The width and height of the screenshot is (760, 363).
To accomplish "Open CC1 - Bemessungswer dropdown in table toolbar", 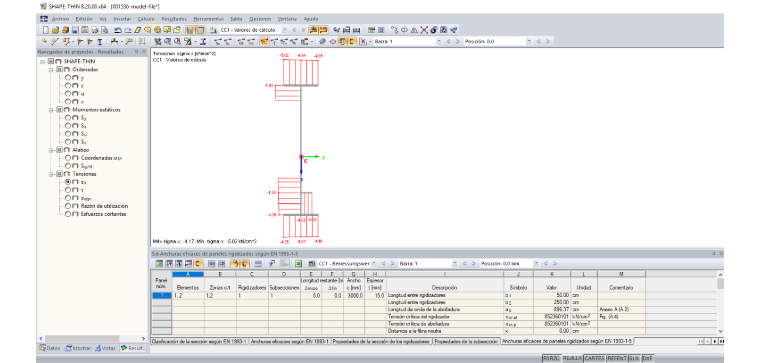I will coord(374,264).
